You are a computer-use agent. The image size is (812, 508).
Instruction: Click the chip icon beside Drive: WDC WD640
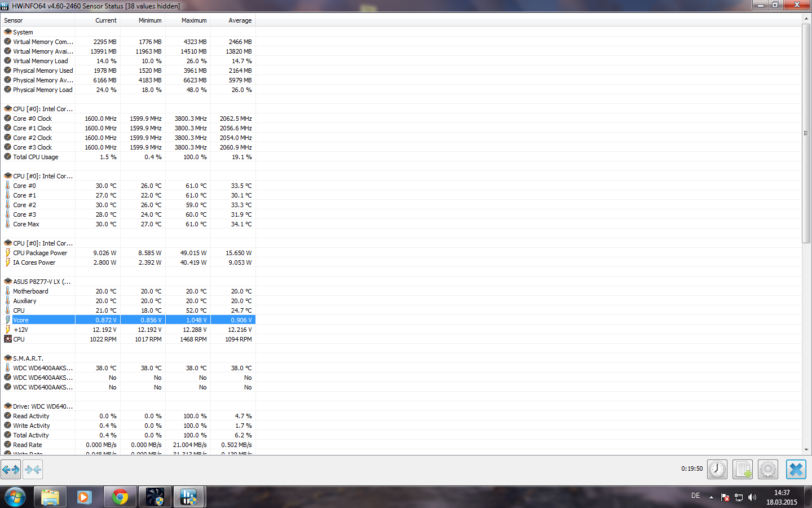pos(8,406)
